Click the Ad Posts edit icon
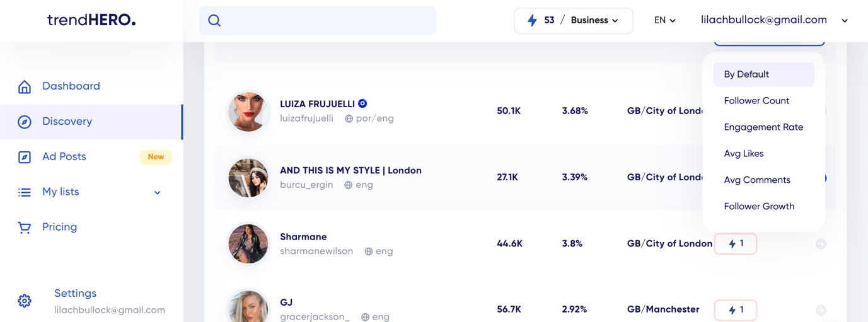The image size is (868, 322). click(x=25, y=157)
